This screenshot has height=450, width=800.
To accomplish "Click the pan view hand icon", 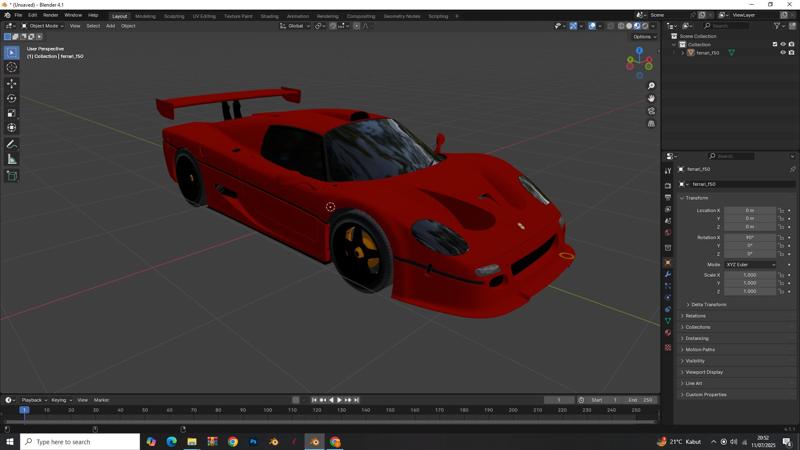I will click(x=651, y=98).
